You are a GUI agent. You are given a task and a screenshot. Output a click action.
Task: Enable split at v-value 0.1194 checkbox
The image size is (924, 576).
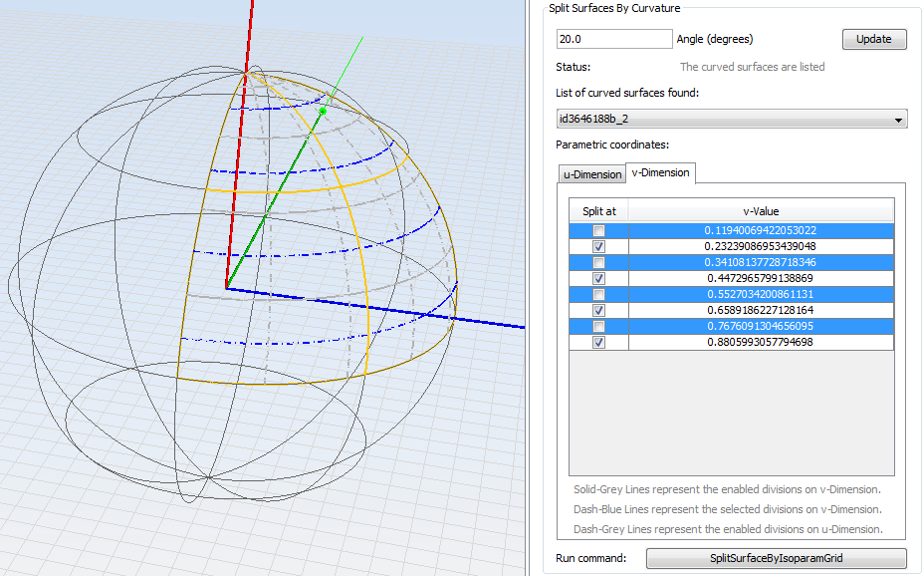tap(598, 230)
